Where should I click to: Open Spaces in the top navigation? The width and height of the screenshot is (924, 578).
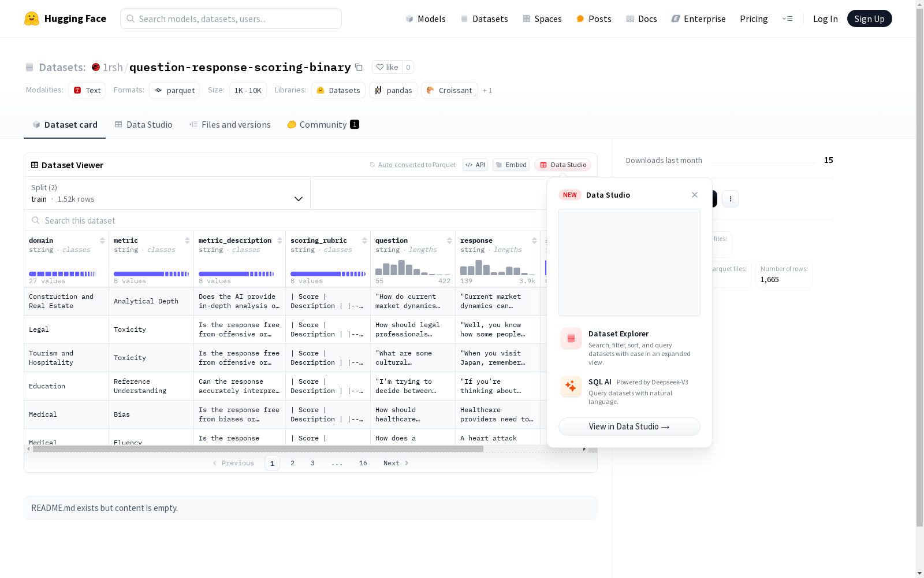[x=542, y=18]
